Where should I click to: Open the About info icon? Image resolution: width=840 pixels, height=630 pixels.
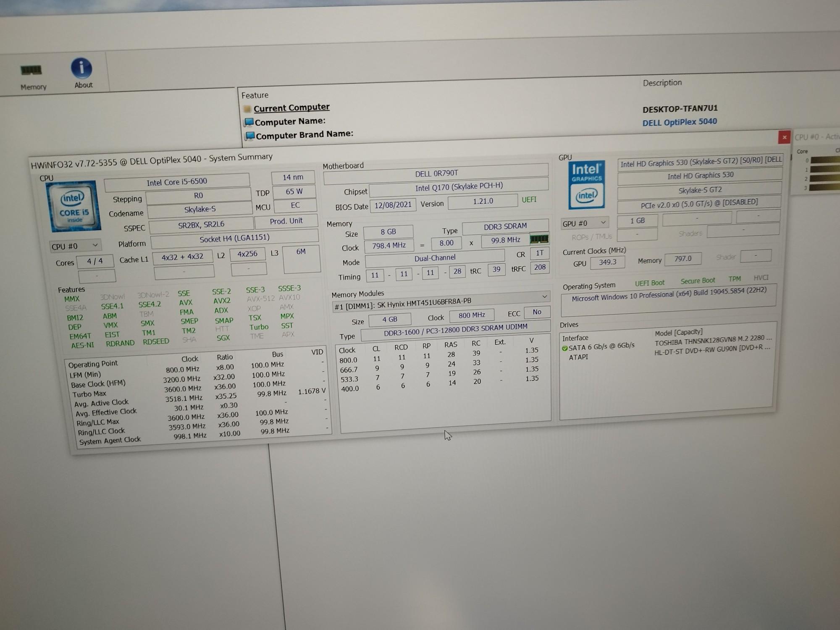tap(82, 73)
